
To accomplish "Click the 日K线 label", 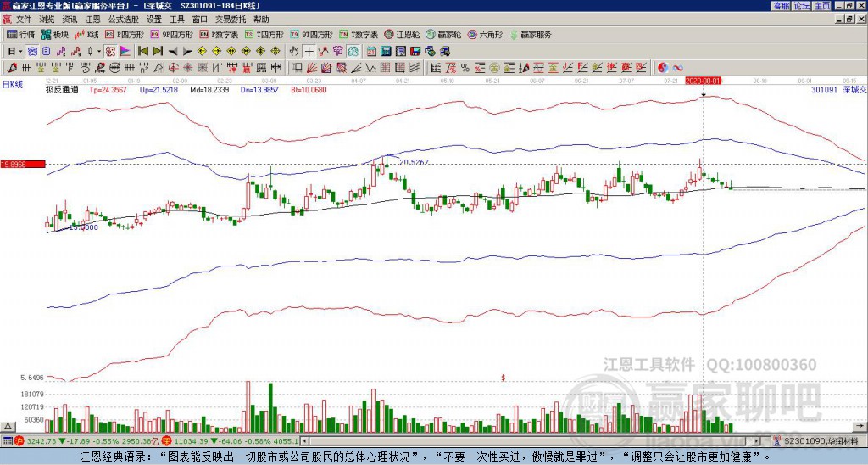I will pyautogui.click(x=13, y=84).
